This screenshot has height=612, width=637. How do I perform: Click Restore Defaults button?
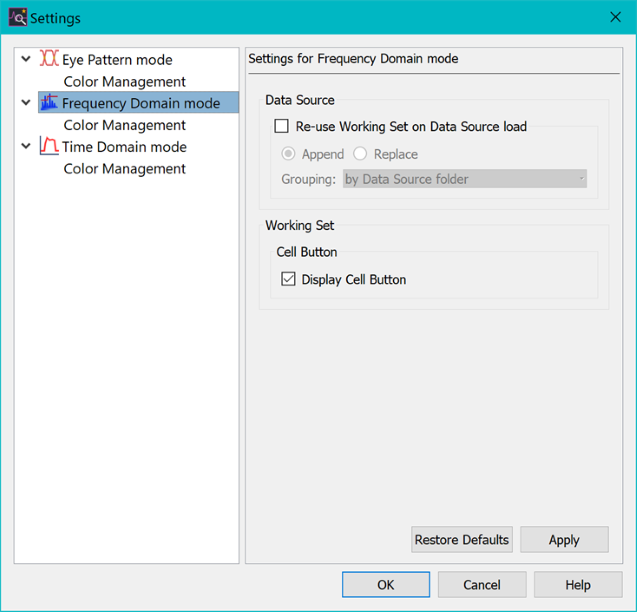[462, 540]
